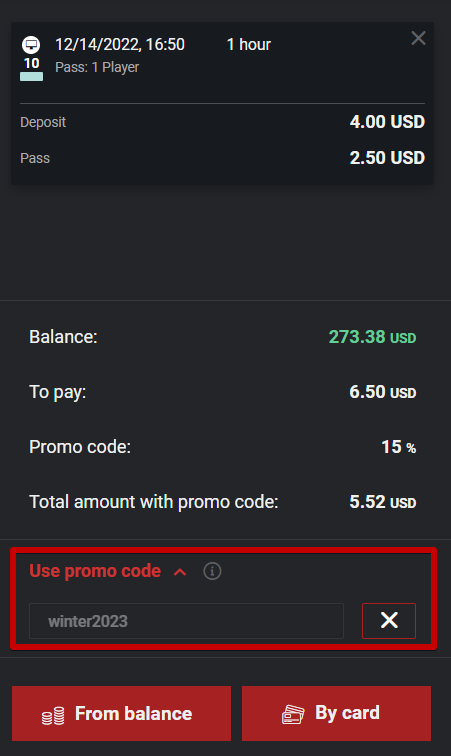Screen dimensions: 451x756
Task: Click the teal bar under seat 10
Action: point(31,76)
